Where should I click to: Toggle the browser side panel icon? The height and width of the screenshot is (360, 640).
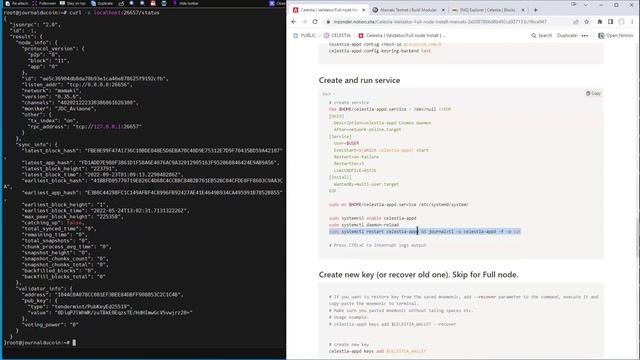point(611,22)
